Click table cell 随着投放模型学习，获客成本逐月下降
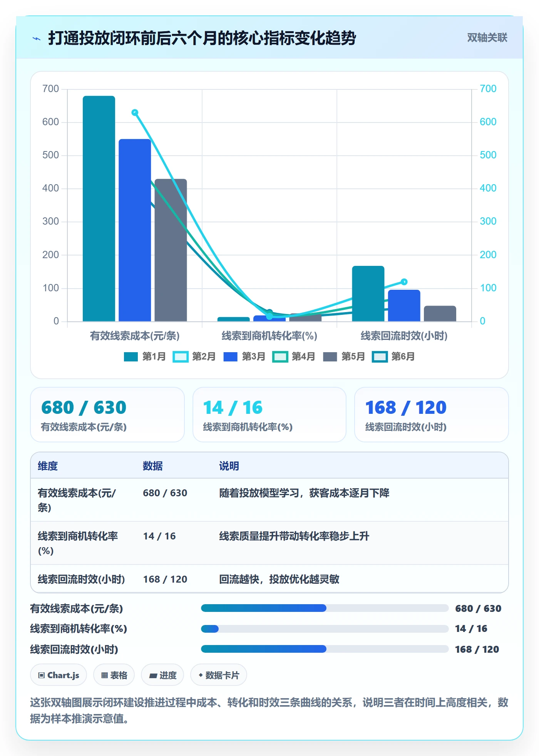This screenshot has height=756, width=539. click(x=304, y=493)
